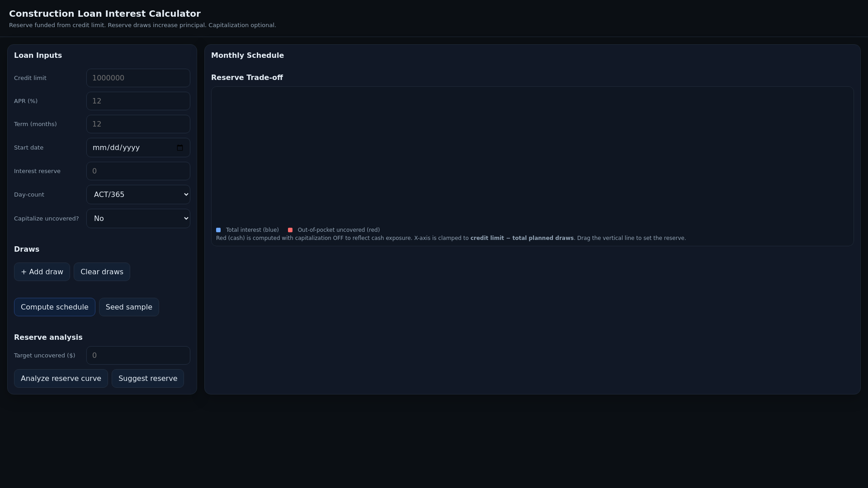Click the Clear draws button

[x=102, y=272]
